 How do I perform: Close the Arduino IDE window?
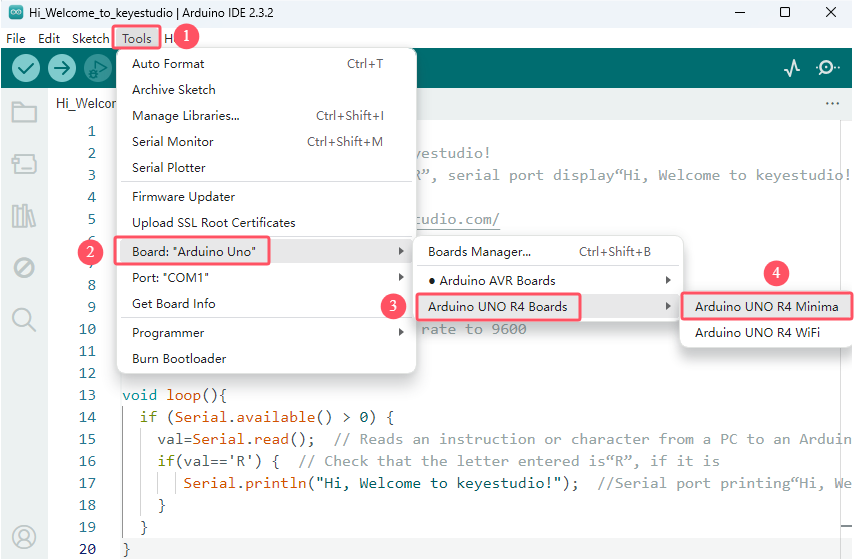coord(830,12)
